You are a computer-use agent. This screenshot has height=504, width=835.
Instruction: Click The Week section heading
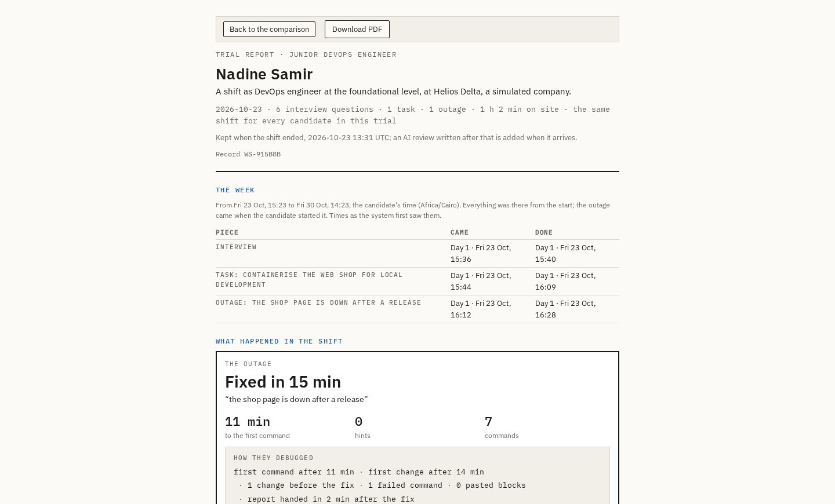point(235,190)
